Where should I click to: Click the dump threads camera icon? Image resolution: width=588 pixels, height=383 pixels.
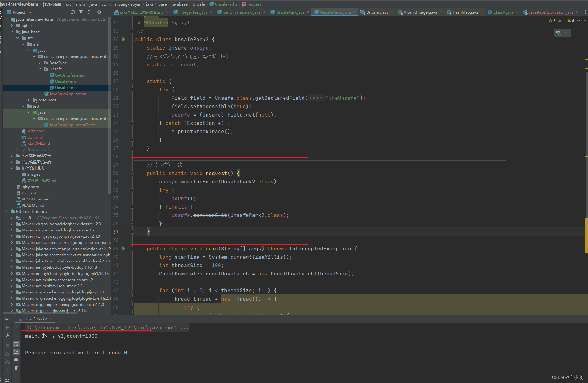(7, 354)
